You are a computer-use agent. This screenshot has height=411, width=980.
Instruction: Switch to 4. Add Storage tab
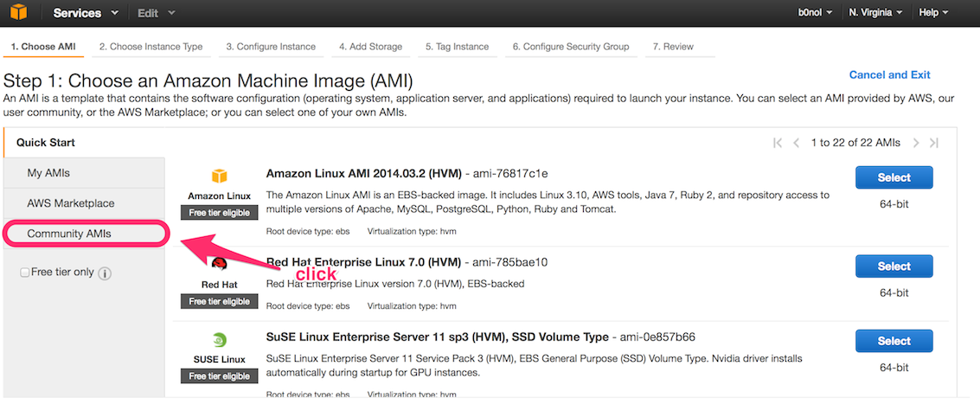pyautogui.click(x=370, y=47)
